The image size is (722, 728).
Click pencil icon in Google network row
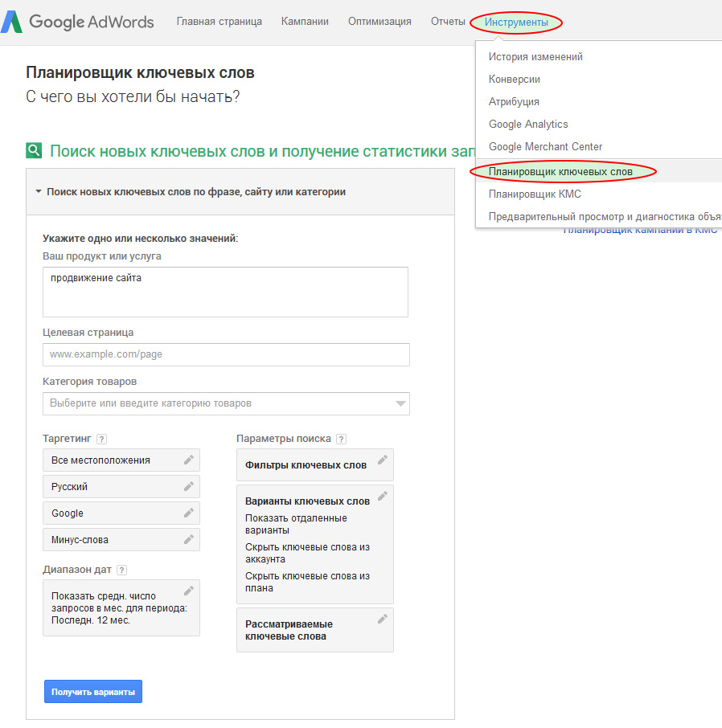[189, 513]
